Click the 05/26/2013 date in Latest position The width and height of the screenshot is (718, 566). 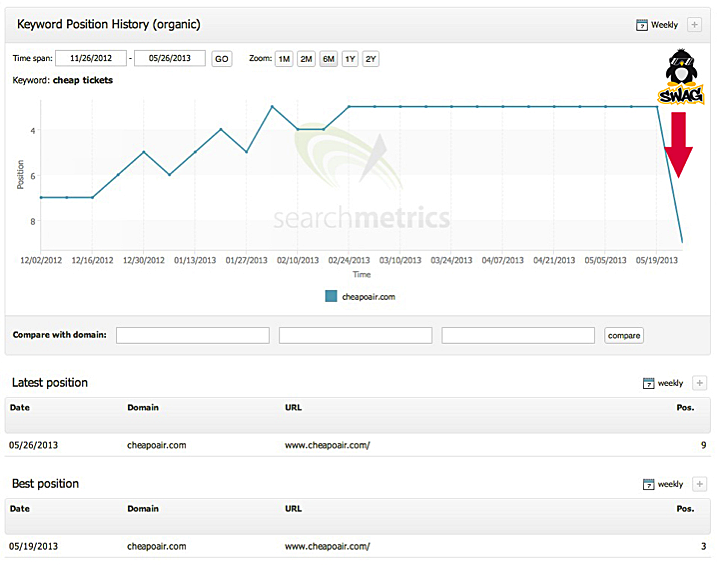[x=33, y=445]
